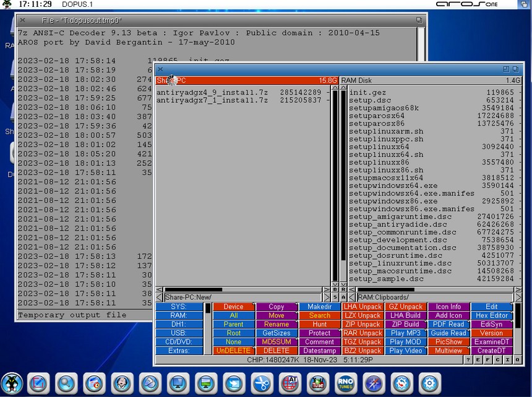Click the Extras: drive button
Image resolution: width=532 pixels, height=397 pixels.
pos(179,351)
